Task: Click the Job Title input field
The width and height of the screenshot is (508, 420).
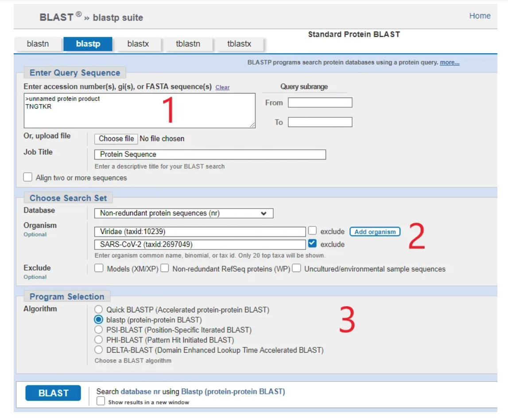Action: click(210, 155)
